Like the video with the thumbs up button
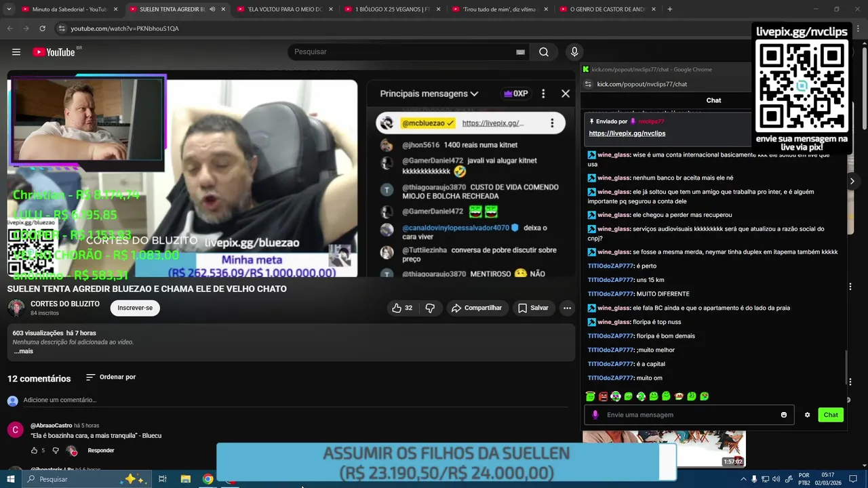 pos(402,308)
